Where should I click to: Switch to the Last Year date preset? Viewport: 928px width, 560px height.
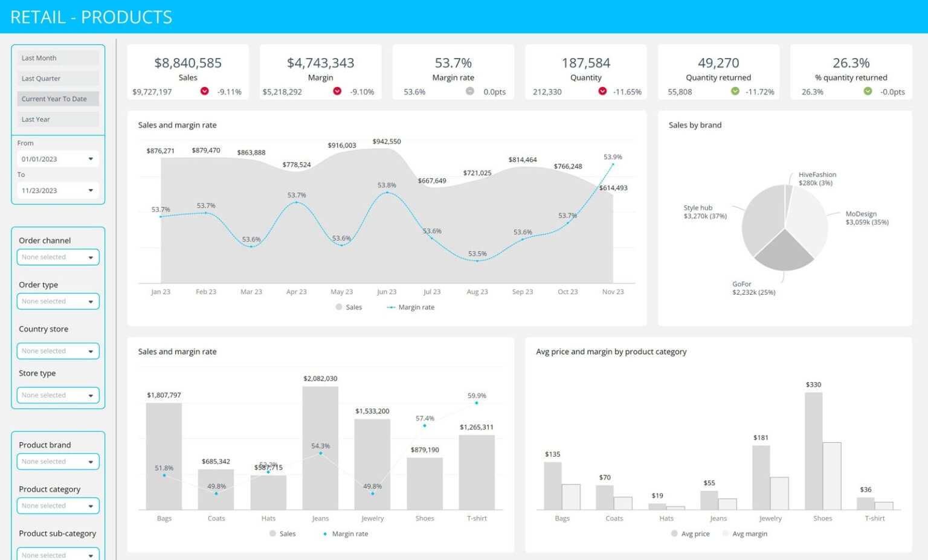click(57, 119)
